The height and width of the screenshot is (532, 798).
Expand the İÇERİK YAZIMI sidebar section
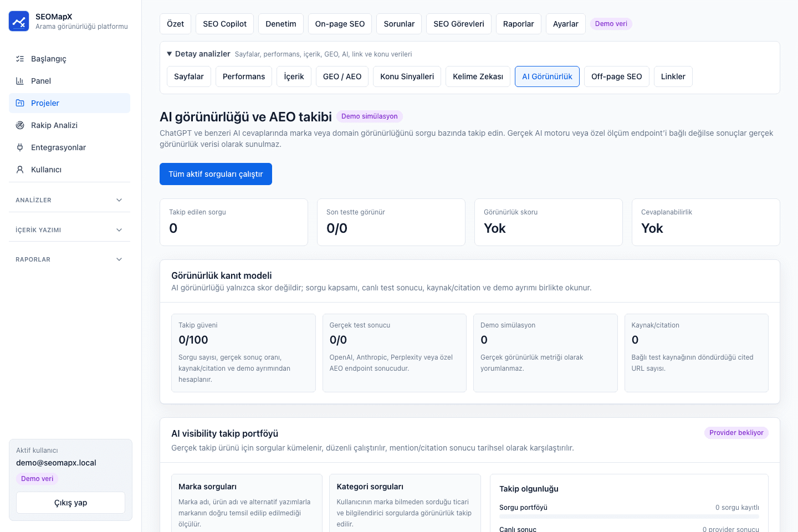tap(69, 230)
